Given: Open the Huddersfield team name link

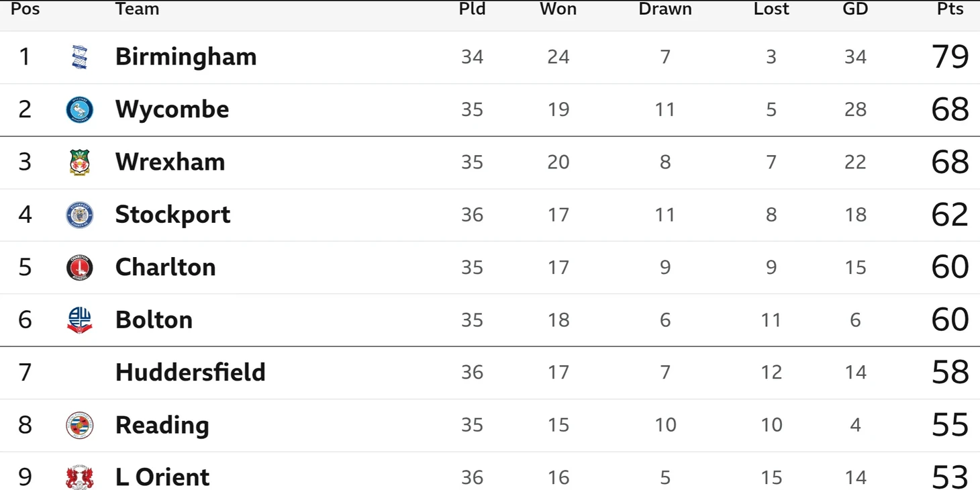Looking at the screenshot, I should tap(191, 372).
